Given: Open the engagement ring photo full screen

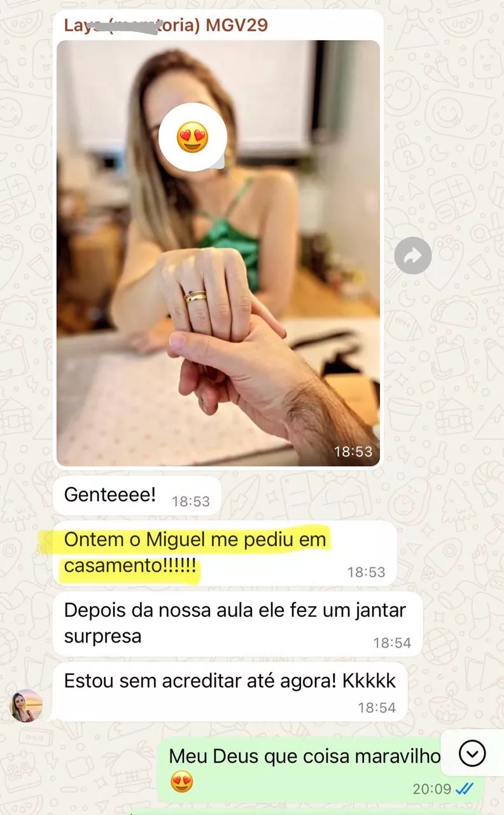Looking at the screenshot, I should [x=218, y=253].
